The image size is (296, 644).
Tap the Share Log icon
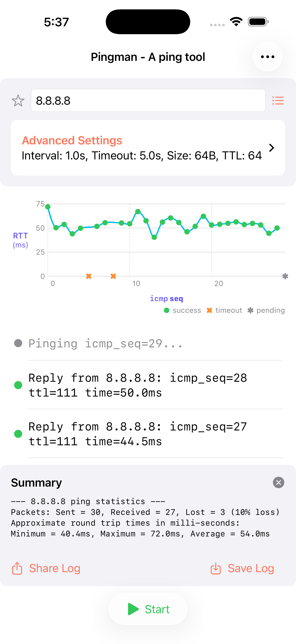(17, 568)
